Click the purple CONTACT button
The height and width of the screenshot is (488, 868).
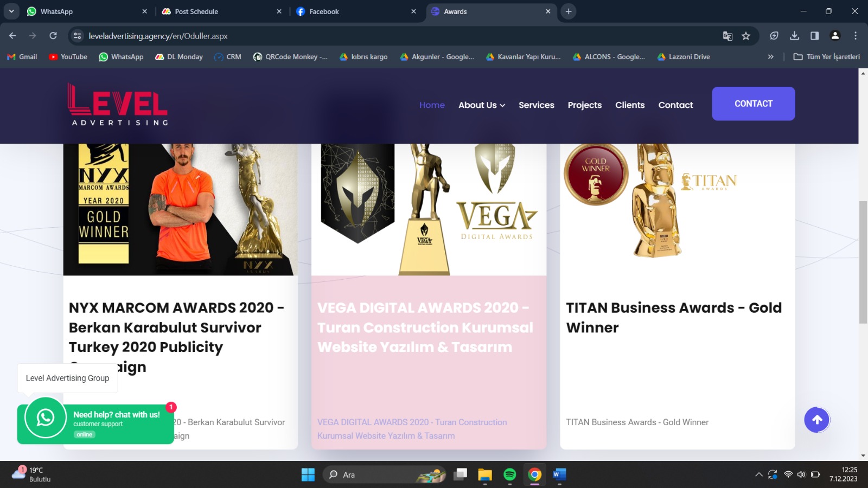tap(754, 104)
